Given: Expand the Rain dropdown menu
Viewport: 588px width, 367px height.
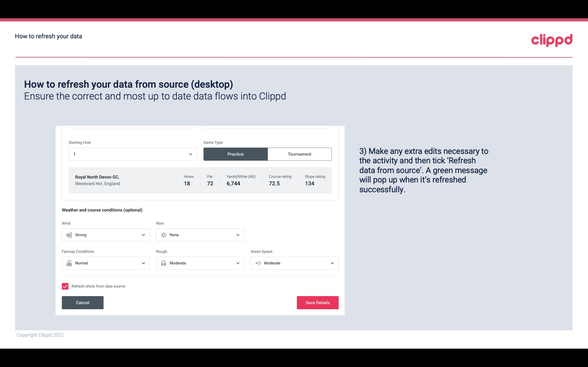Looking at the screenshot, I should [x=238, y=235].
